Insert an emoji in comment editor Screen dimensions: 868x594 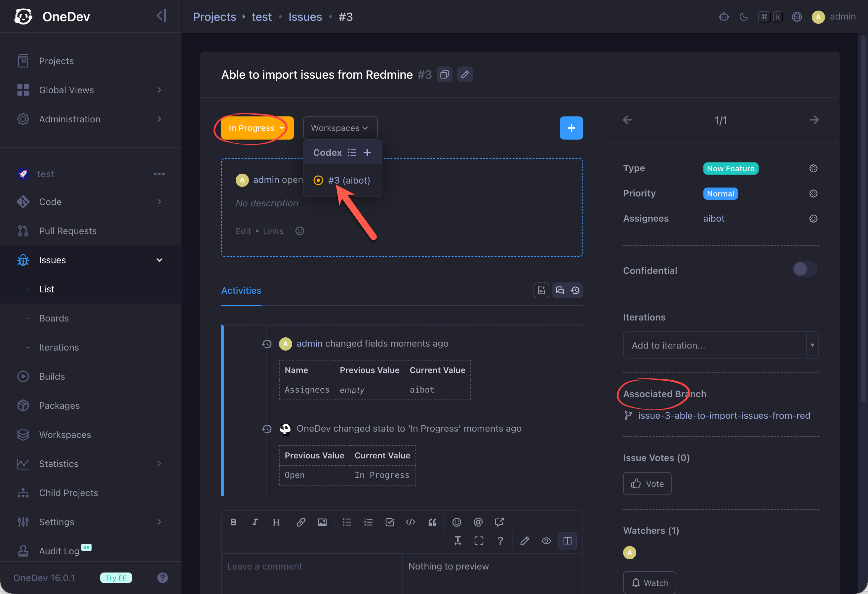[x=456, y=522]
